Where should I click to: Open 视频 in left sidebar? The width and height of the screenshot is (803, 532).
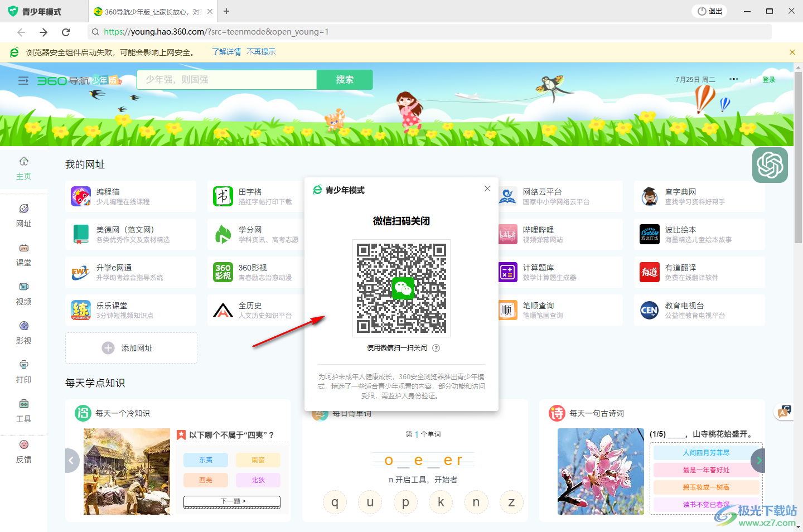tap(23, 293)
